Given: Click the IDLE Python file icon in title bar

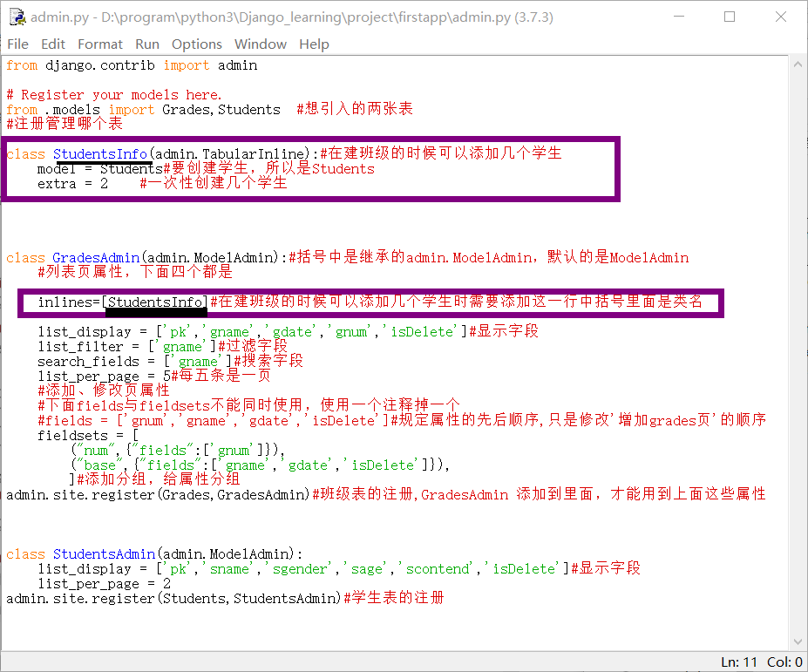Looking at the screenshot, I should tap(17, 17).
